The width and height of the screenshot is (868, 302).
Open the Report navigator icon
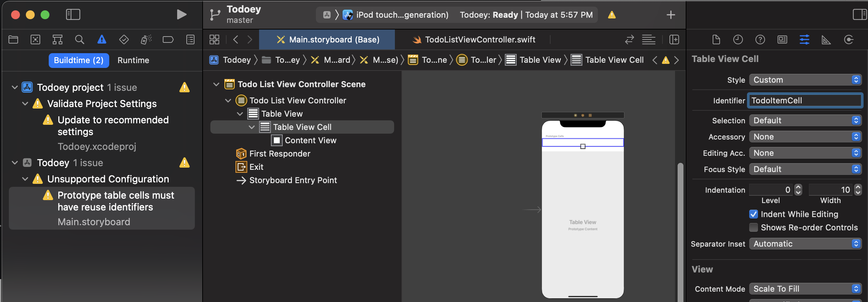190,40
